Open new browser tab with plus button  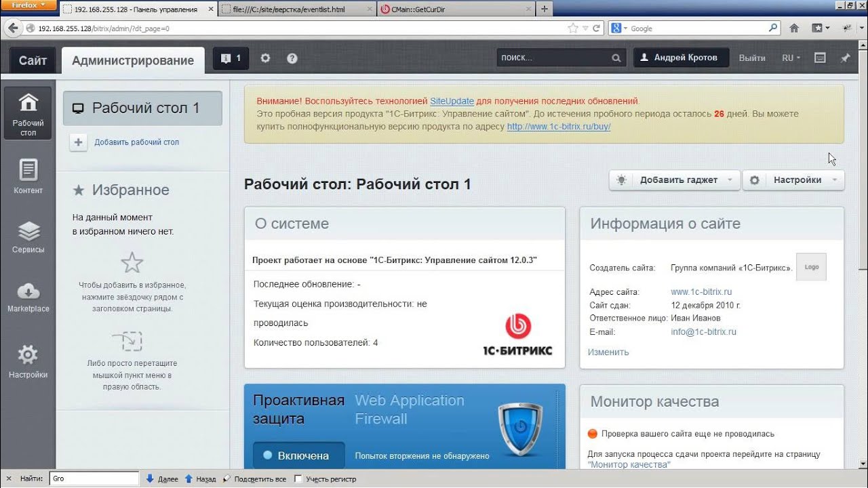544,9
